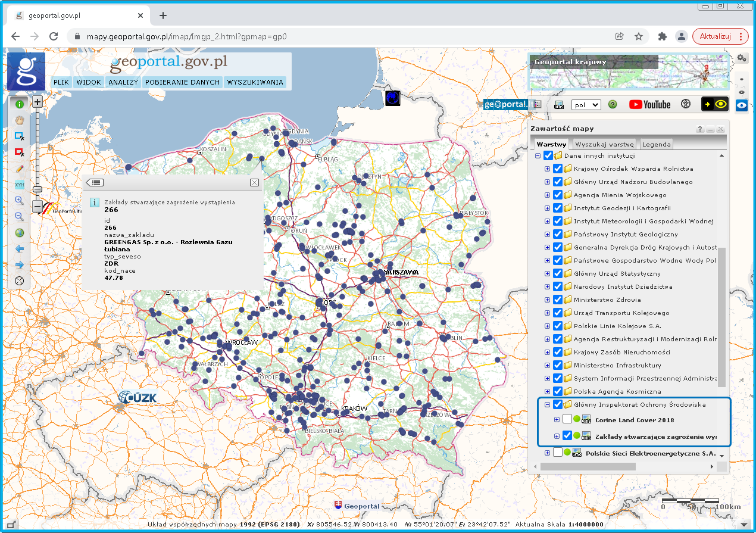This screenshot has height=533, width=756.
Task: Go to previous map view arrow
Action: [x=19, y=249]
